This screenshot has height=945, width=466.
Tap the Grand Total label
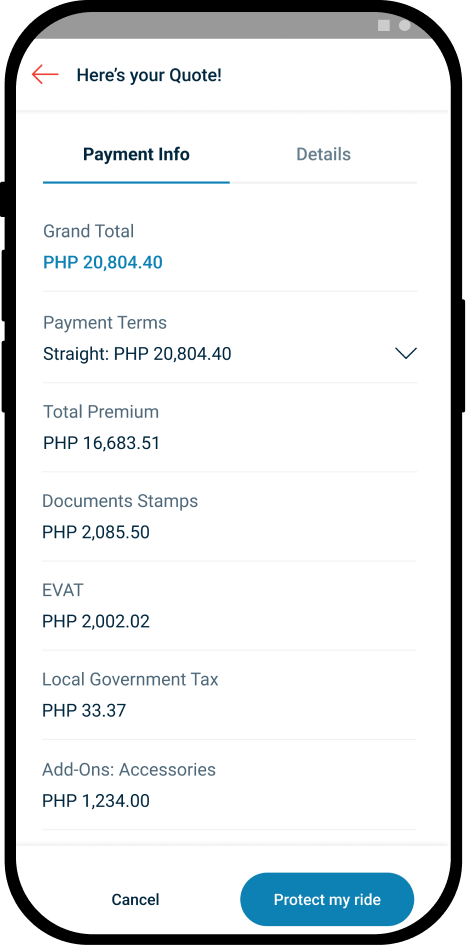click(x=89, y=231)
